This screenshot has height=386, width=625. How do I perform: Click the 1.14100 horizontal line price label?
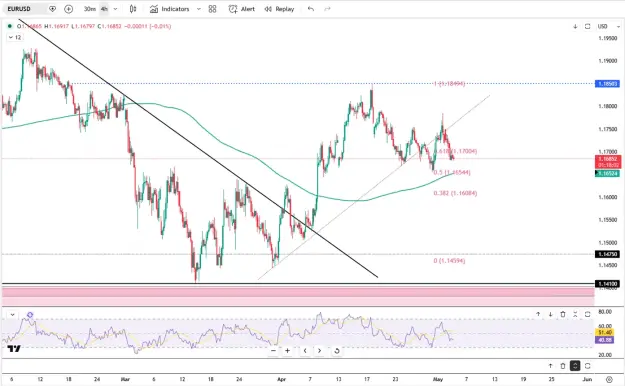coord(607,284)
